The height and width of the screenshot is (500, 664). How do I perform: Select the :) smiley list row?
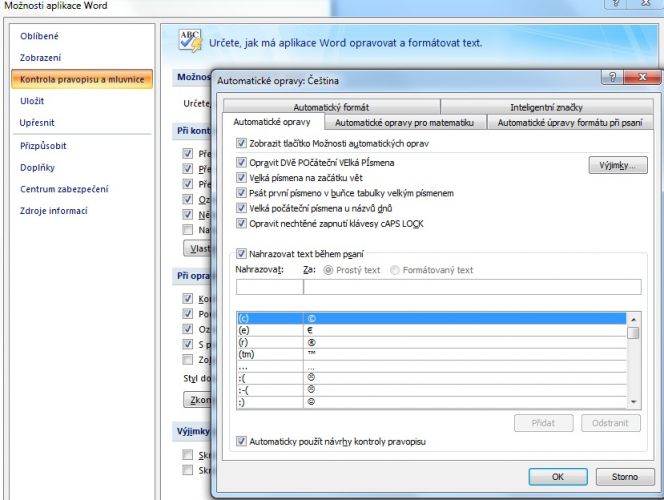[x=432, y=402]
